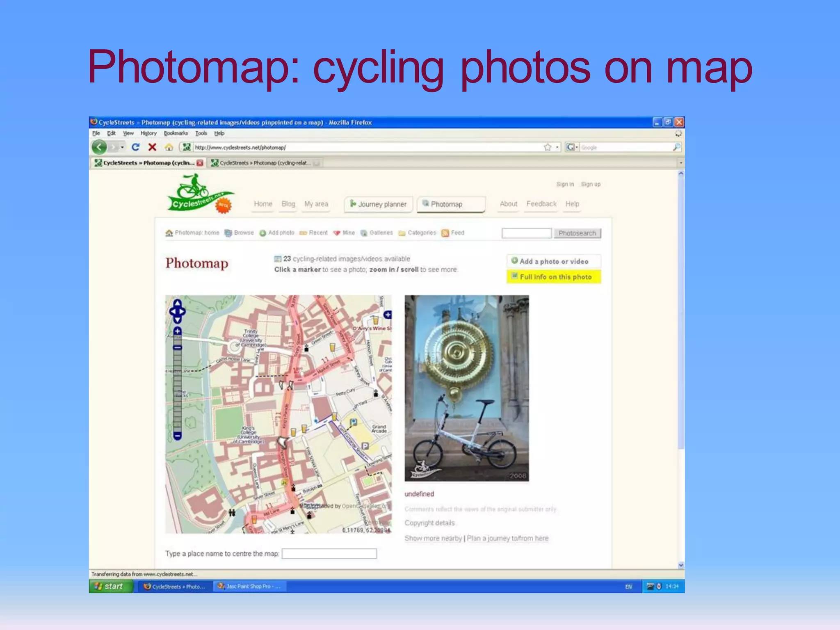
Task: Click the Photosearch text field
Action: pyautogui.click(x=527, y=233)
